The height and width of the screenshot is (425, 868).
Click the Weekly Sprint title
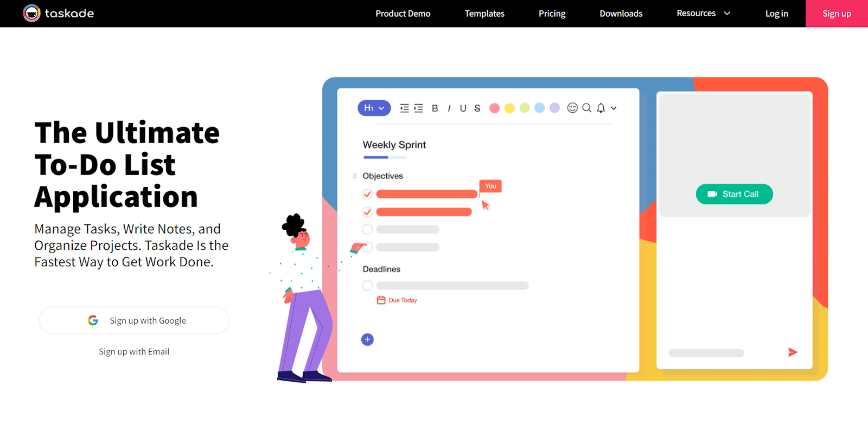[x=394, y=145]
